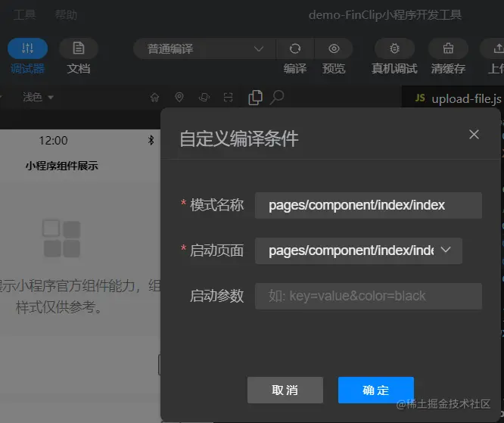Click the 12:00 clock in simulator status bar
The height and width of the screenshot is (423, 504).
[x=54, y=141]
